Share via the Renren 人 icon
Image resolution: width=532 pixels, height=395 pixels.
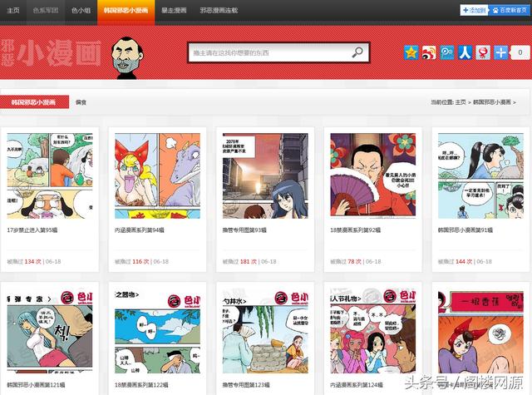[465, 52]
